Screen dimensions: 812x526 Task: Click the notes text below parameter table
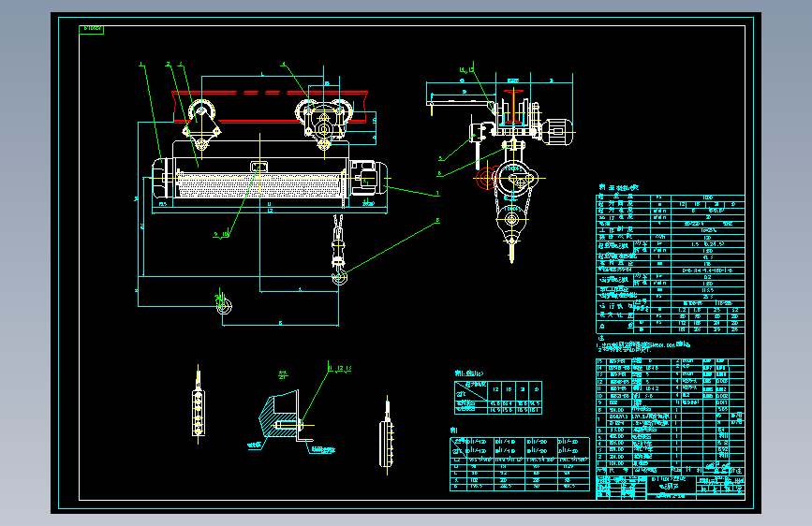[x=644, y=344]
